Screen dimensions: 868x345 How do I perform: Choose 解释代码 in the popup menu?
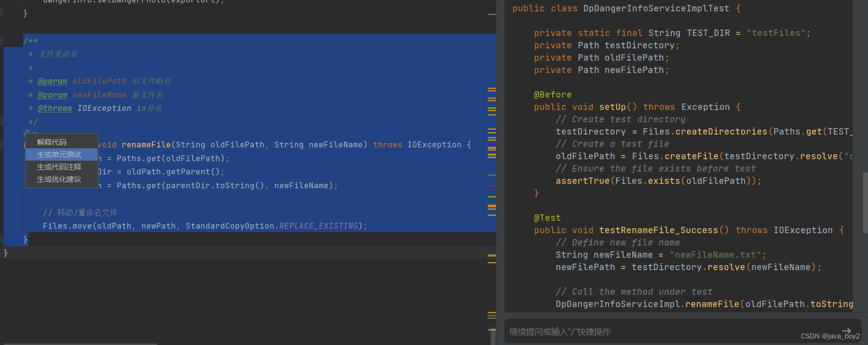coord(62,142)
